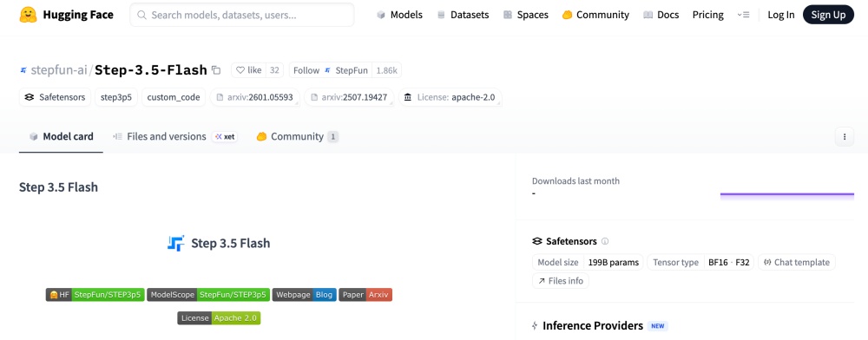Open the Pricing navigation item
Image resolution: width=868 pixels, height=340 pixels.
pos(708,15)
